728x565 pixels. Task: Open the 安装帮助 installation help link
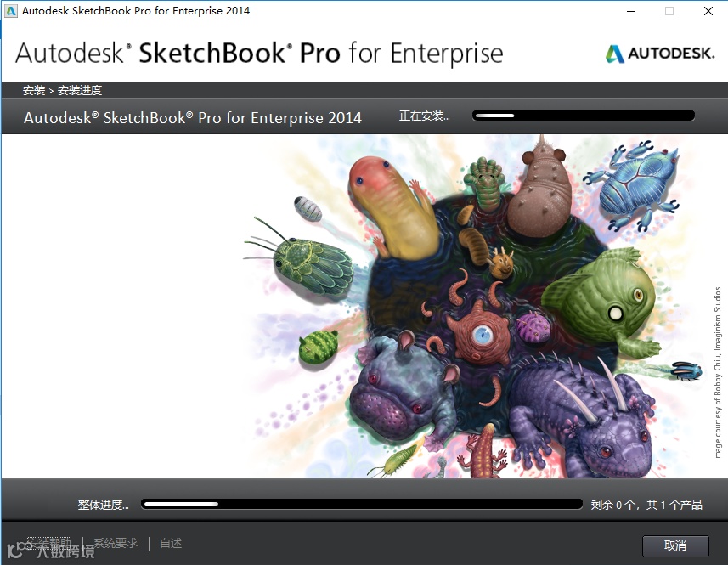[49, 543]
